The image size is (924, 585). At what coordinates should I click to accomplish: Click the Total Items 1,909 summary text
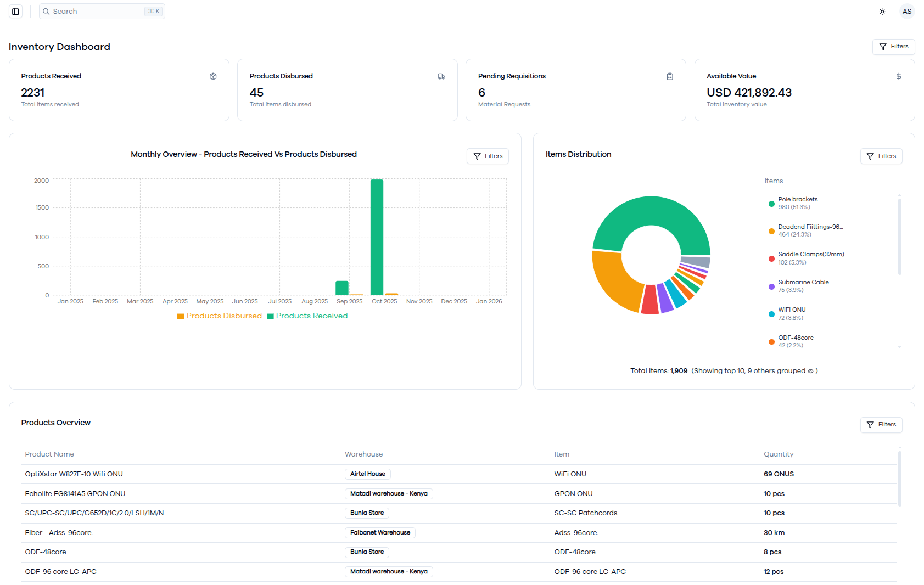click(x=659, y=371)
